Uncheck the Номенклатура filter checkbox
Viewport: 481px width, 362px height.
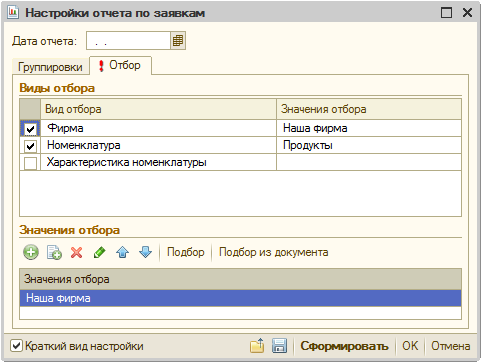pyautogui.click(x=30, y=146)
